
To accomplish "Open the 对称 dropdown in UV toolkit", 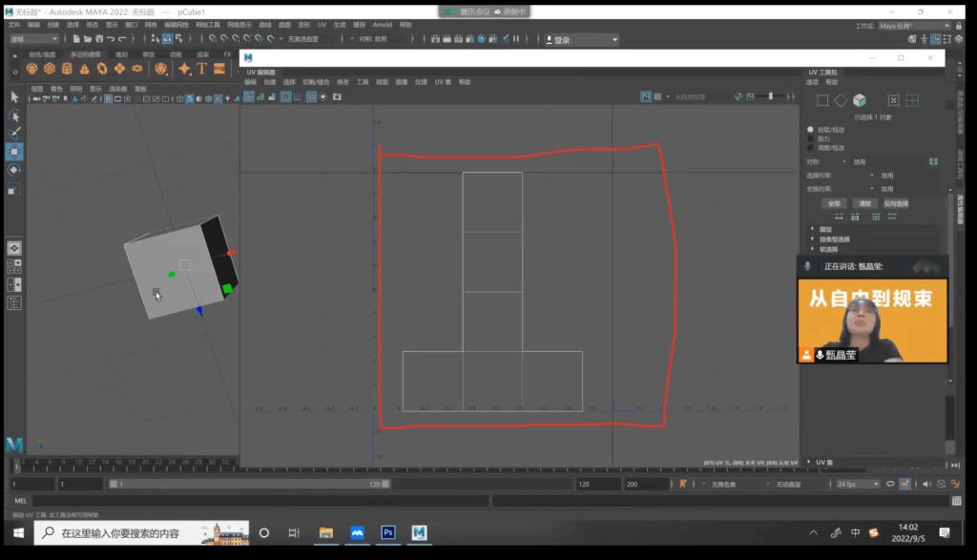I will pyautogui.click(x=859, y=161).
